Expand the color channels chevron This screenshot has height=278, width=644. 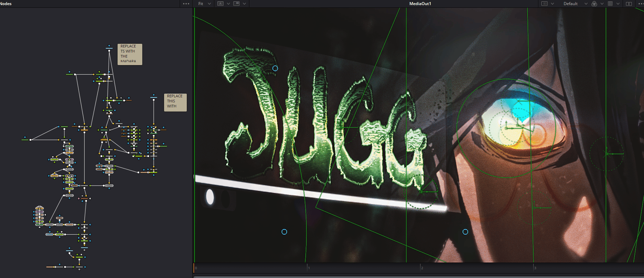click(602, 3)
